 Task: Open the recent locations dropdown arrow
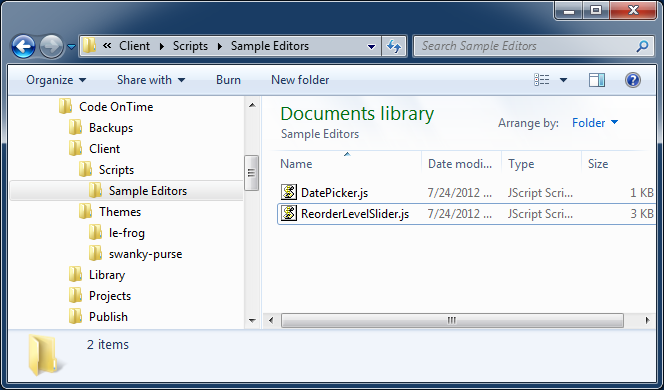72,47
